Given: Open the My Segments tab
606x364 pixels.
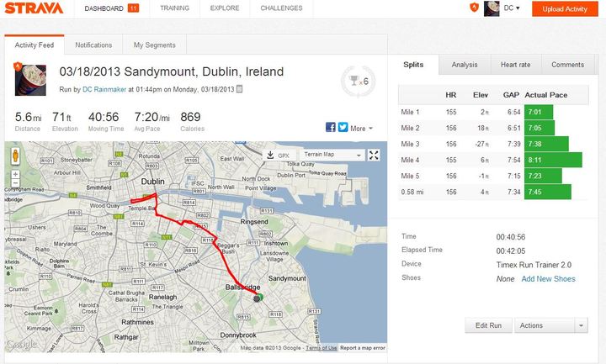Looking at the screenshot, I should tap(155, 45).
